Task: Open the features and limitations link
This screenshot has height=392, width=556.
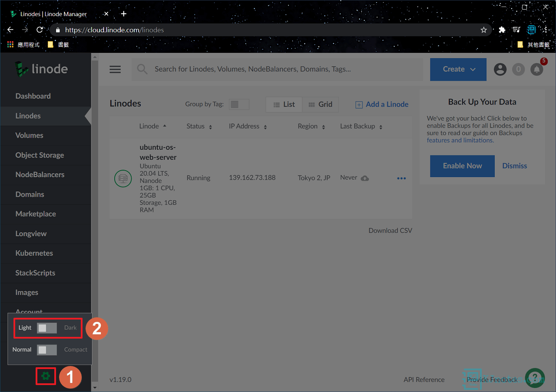Action: tap(460, 140)
